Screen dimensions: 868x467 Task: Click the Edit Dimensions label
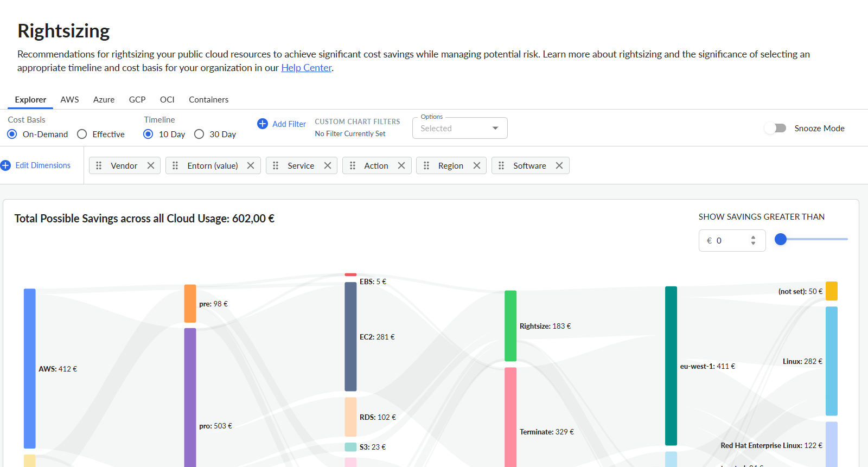[x=43, y=165]
